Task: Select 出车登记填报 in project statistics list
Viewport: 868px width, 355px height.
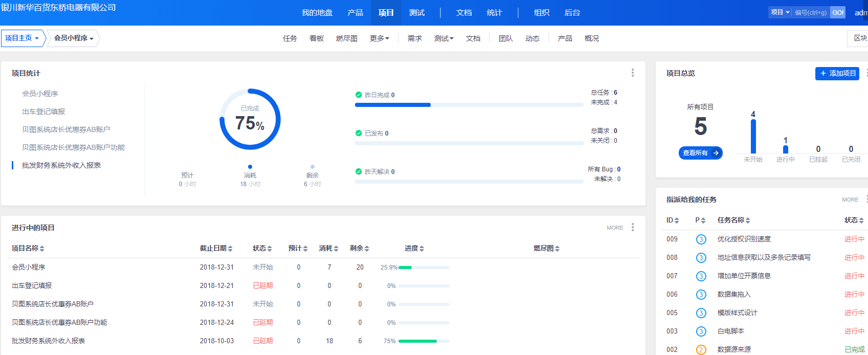Action: point(43,112)
